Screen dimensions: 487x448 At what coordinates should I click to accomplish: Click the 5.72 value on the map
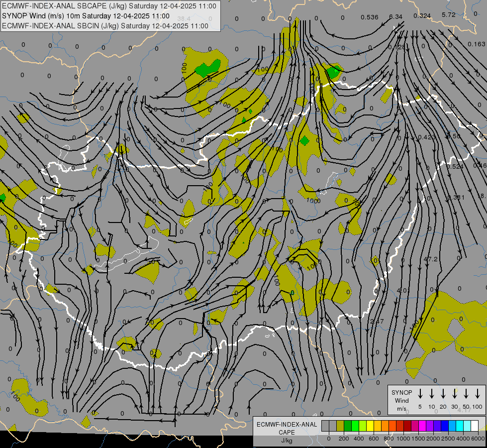(449, 14)
